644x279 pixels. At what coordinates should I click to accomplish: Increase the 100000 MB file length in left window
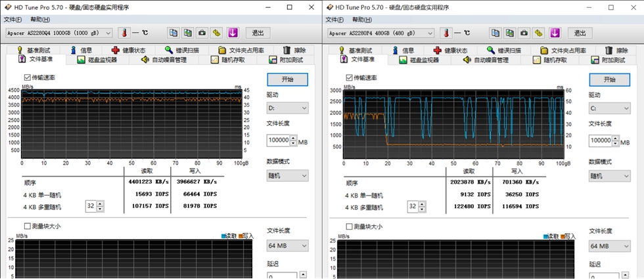293,138
